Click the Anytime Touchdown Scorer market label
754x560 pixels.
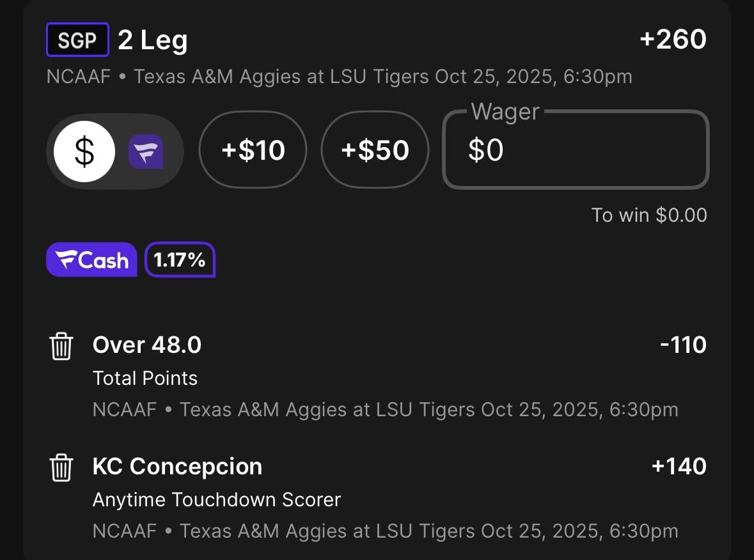[217, 500]
